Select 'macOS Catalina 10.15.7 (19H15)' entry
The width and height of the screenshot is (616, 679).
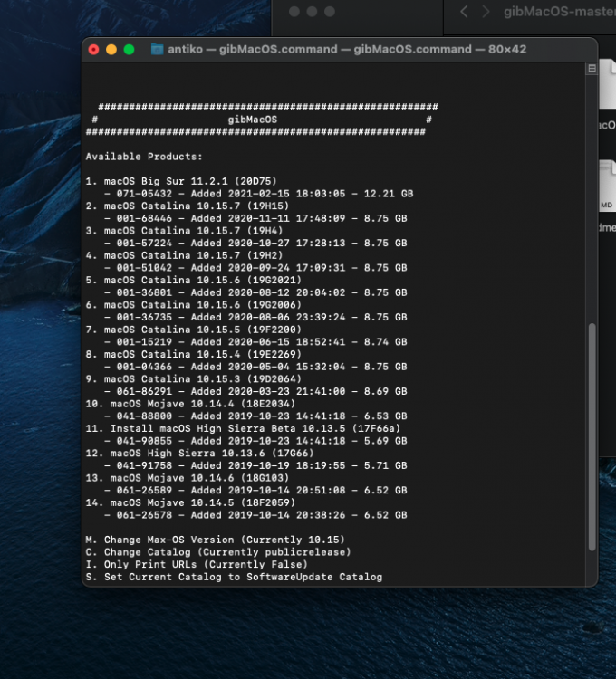188,206
